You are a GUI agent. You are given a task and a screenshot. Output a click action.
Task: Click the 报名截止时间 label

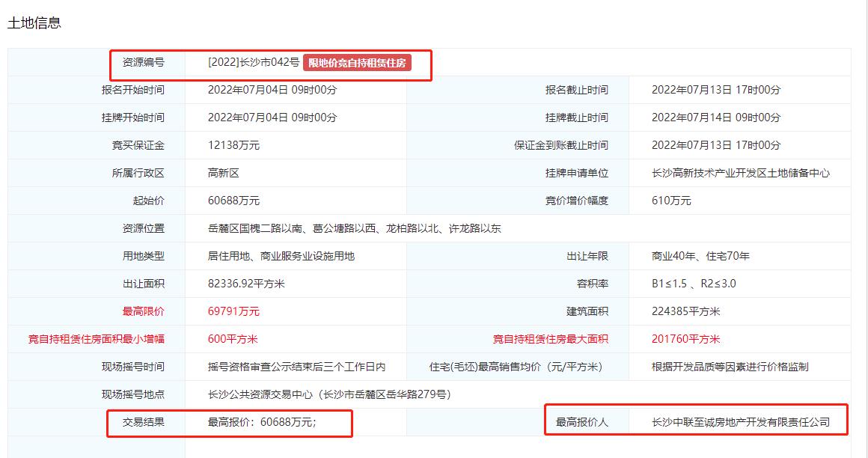pos(577,90)
